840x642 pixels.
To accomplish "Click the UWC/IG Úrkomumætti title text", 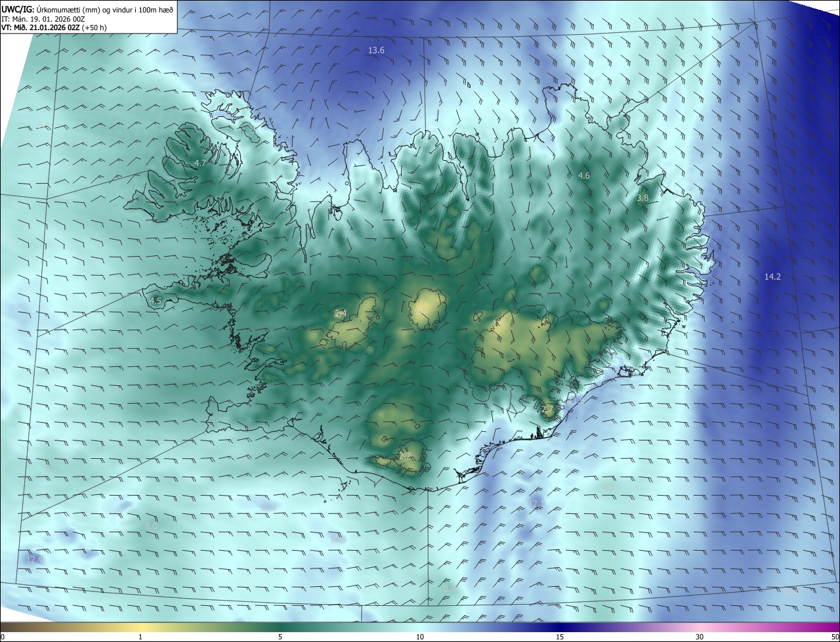I will coord(87,9).
